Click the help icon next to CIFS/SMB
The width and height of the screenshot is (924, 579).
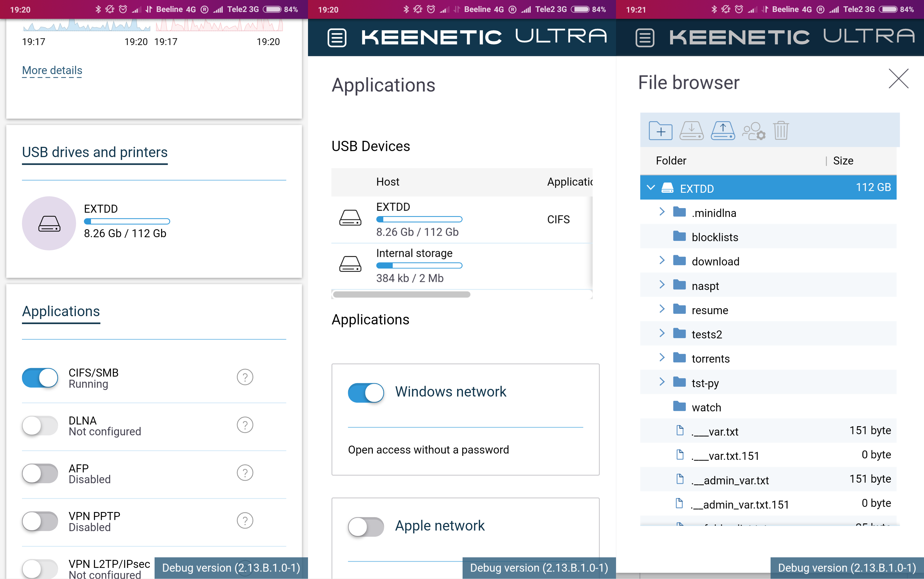245,377
